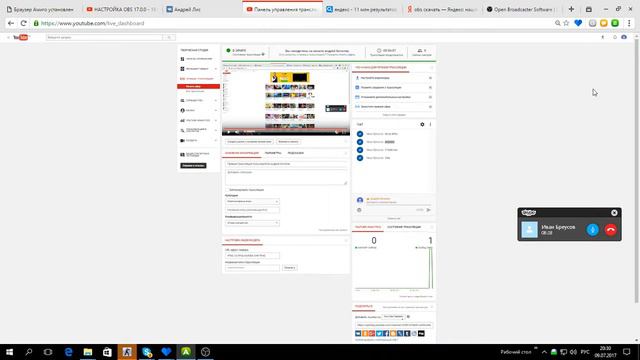
Task: Open Dashboard link in Creator Studio sidebar
Action: (x=198, y=59)
